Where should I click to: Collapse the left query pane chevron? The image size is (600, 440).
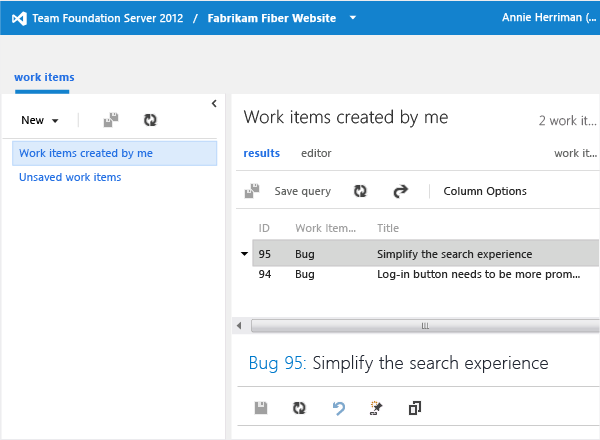214,104
